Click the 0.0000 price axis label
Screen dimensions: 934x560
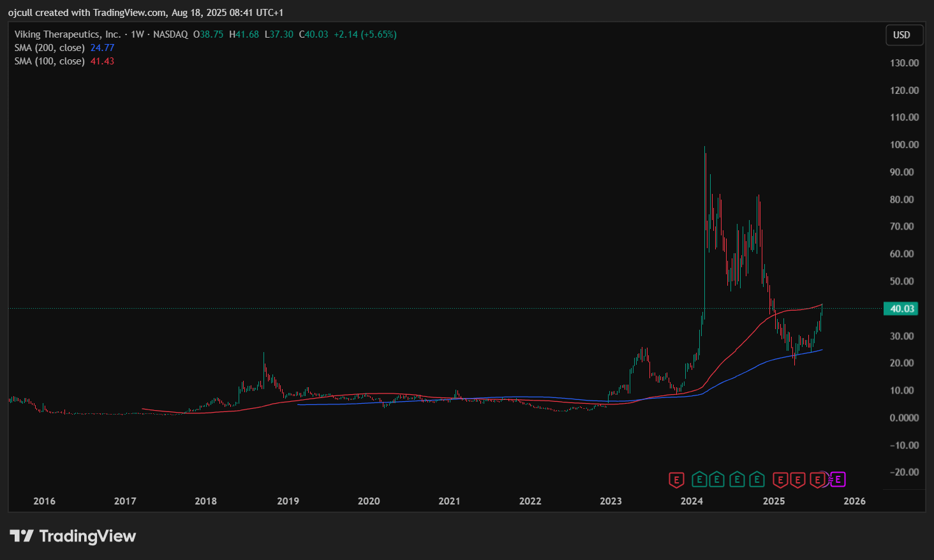tap(904, 418)
